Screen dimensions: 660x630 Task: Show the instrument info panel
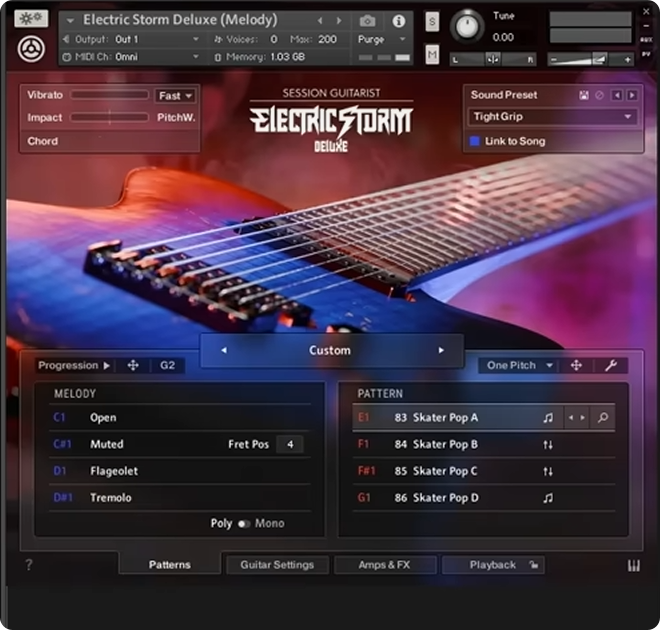398,21
